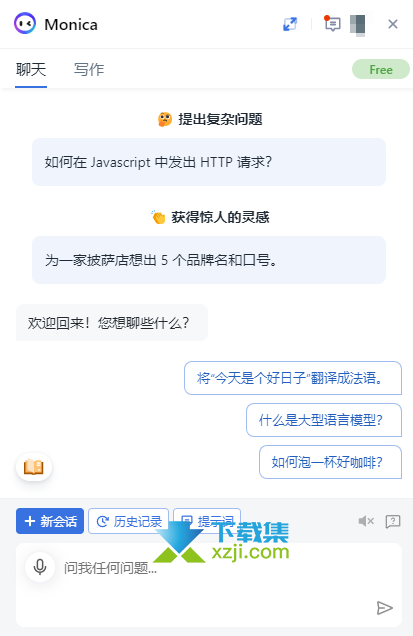This screenshot has height=636, width=413.
Task: Start a new chat with 新会话
Action: [50, 521]
